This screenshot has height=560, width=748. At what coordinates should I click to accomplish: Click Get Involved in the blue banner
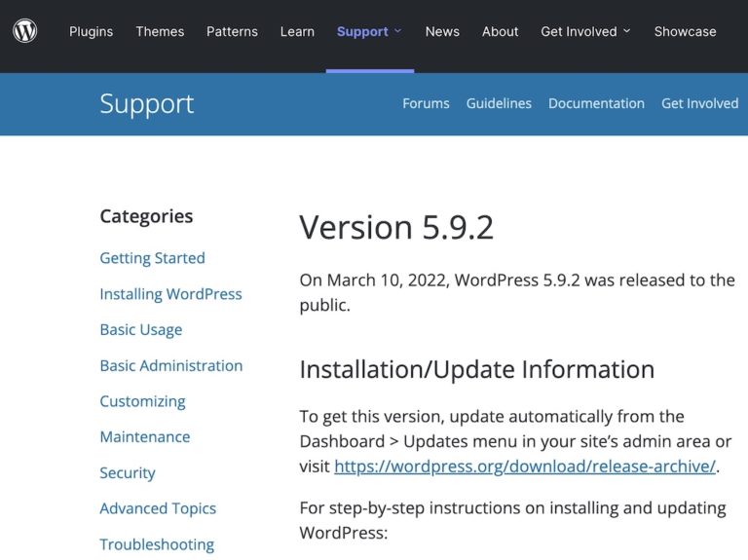pos(700,103)
